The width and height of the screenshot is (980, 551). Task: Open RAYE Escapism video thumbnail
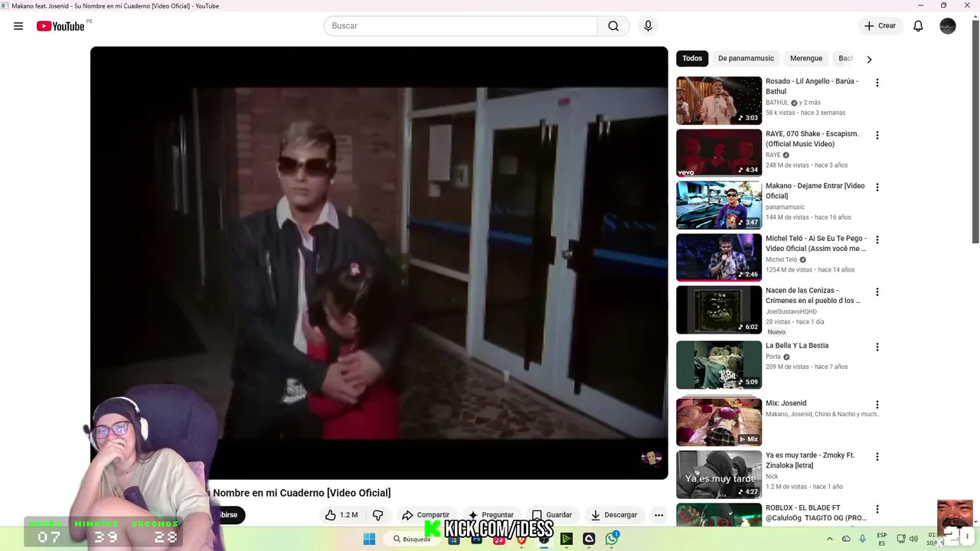click(x=719, y=153)
